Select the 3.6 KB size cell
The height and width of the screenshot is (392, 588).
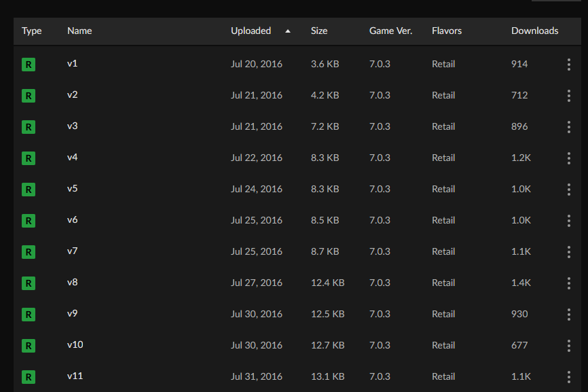tap(325, 64)
